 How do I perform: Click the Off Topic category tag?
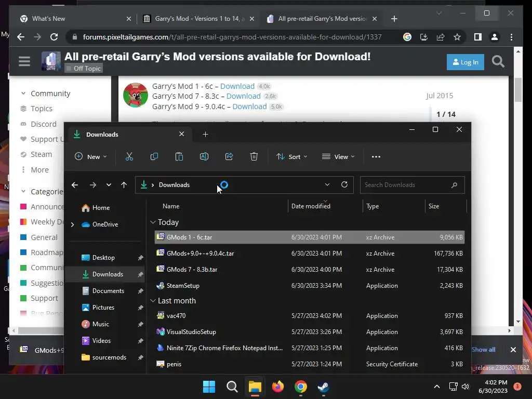(84, 68)
